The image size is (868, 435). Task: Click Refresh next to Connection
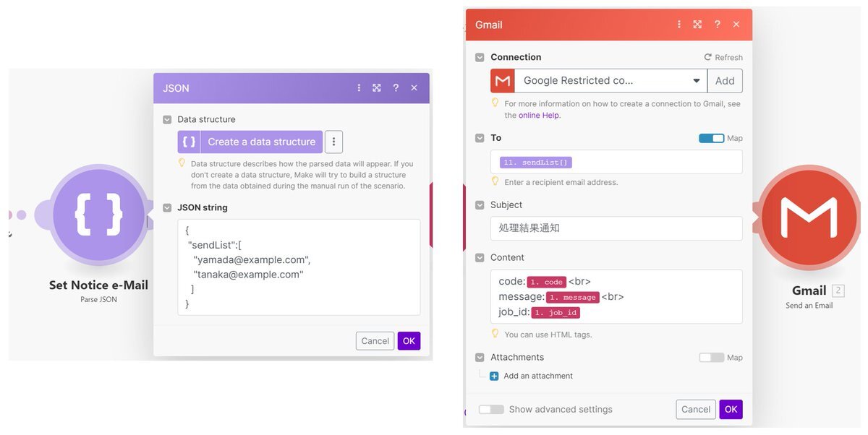(x=723, y=58)
